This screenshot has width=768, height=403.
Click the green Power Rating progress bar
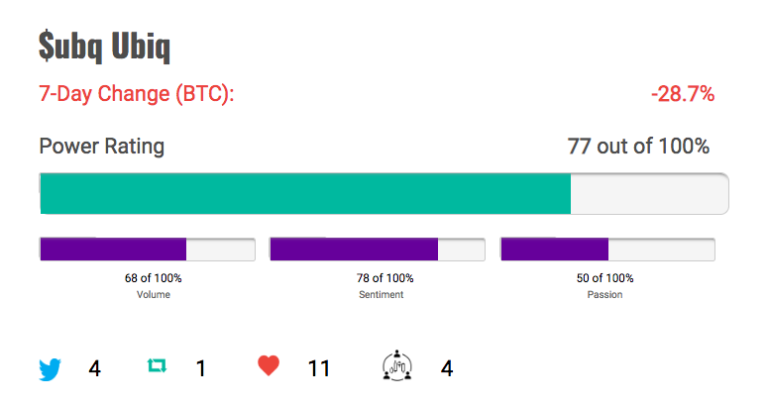pyautogui.click(x=384, y=193)
